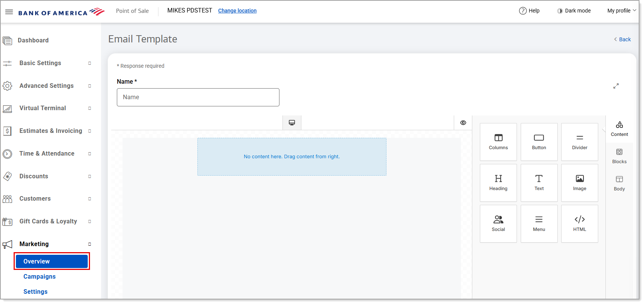Switch to the Blocks tab
The width and height of the screenshot is (644, 304).
pos(619,156)
